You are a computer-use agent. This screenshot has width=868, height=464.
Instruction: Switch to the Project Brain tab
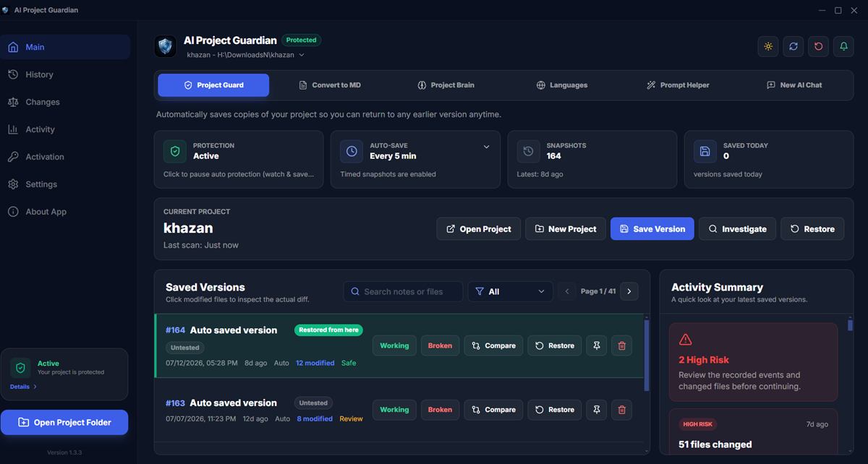446,85
